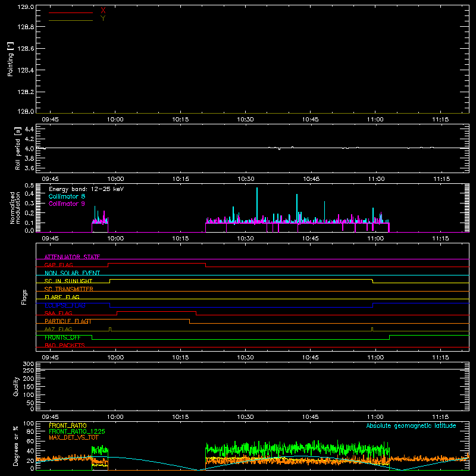
Task: Click the PARTICLE_FLAG label
Action: point(68,321)
